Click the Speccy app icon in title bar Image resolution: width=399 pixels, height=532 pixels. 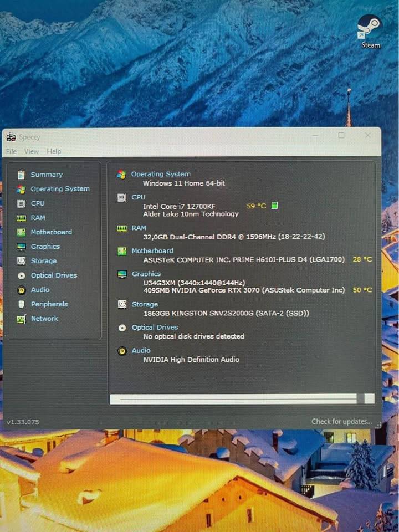point(11,137)
